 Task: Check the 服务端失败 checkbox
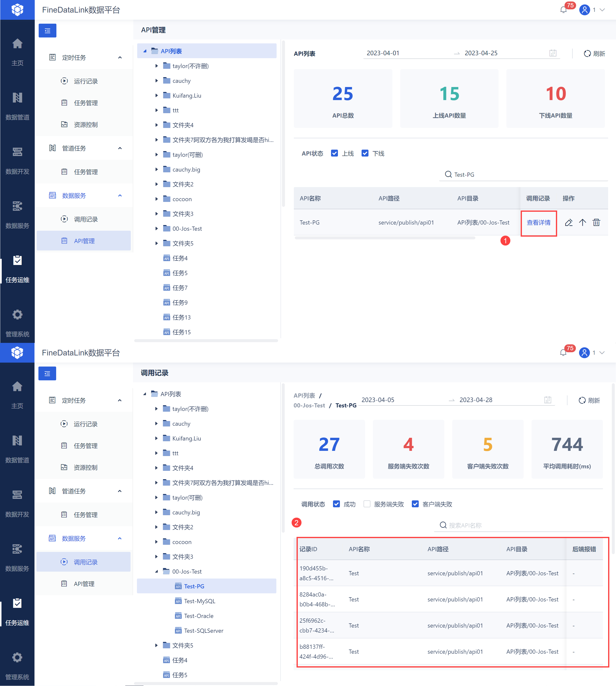[x=367, y=504]
